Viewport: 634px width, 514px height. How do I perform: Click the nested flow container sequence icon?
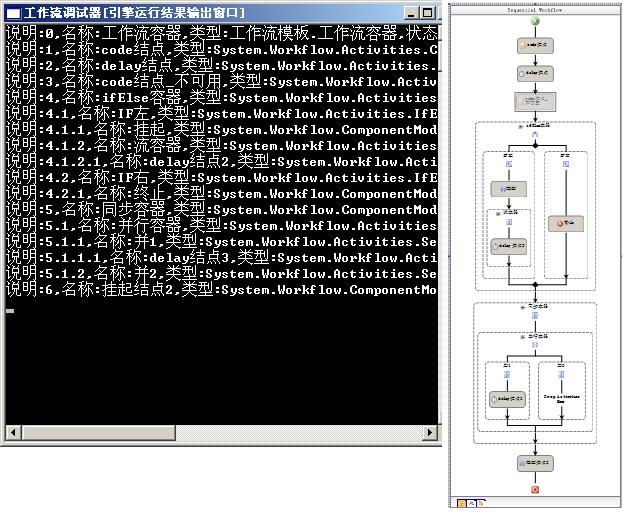pos(509,222)
